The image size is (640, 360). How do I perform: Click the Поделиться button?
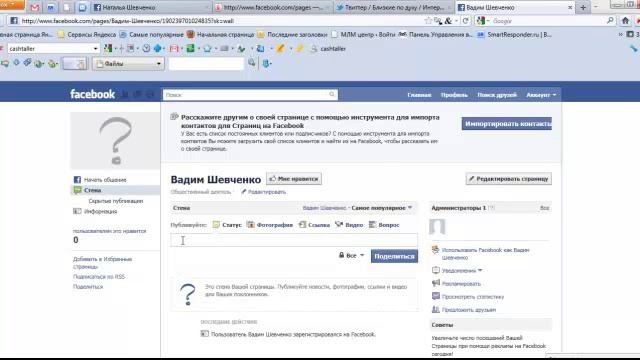394,256
